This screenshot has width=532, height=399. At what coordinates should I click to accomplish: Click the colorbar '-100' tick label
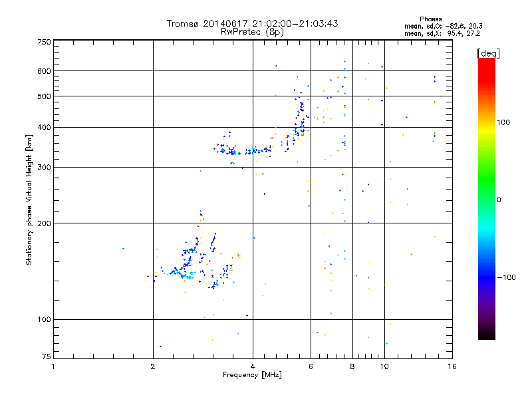pos(506,277)
